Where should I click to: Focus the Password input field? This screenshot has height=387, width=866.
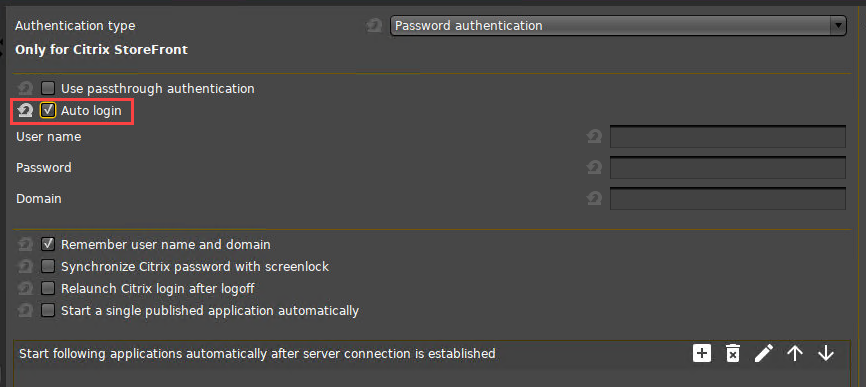[727, 167]
